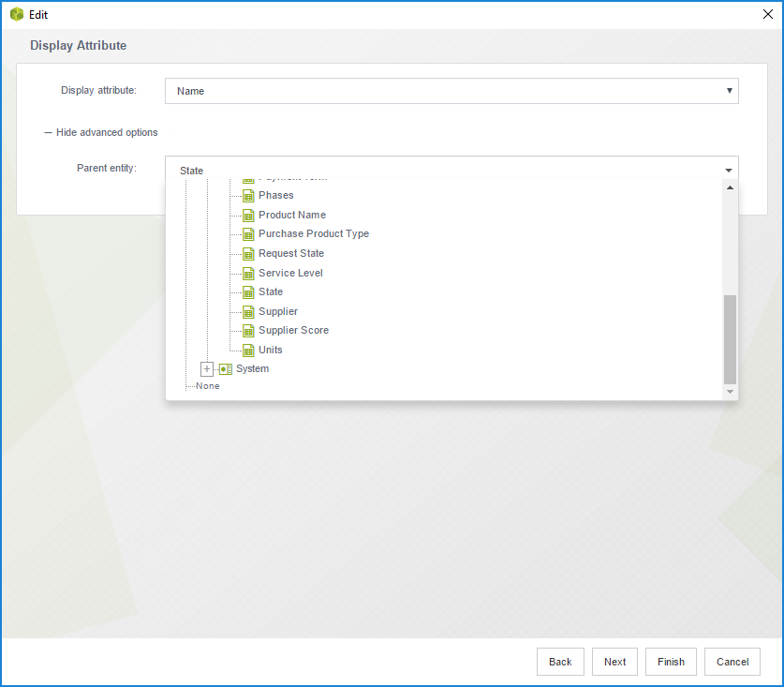Screen dimensions: 784x687
Task: Click the Back button
Action: click(560, 662)
